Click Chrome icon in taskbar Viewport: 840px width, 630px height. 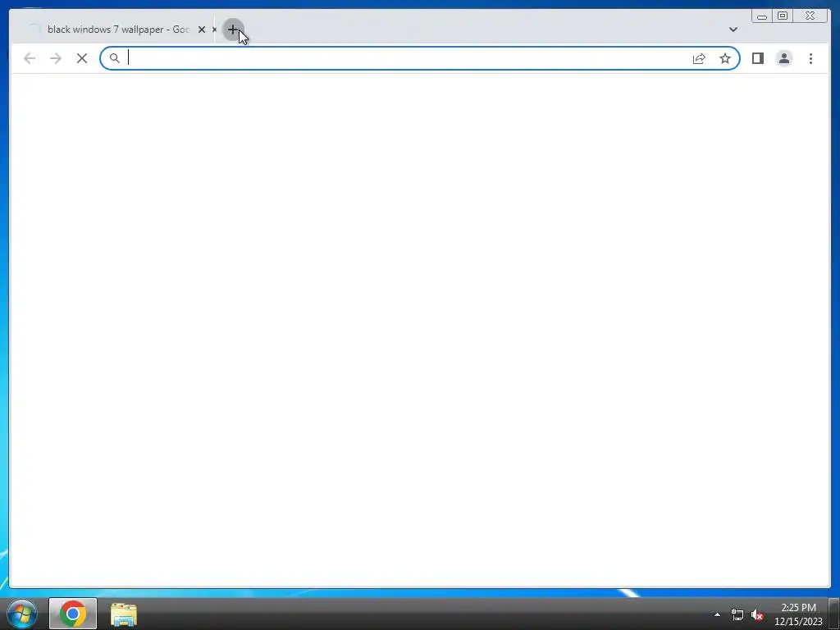coord(73,614)
